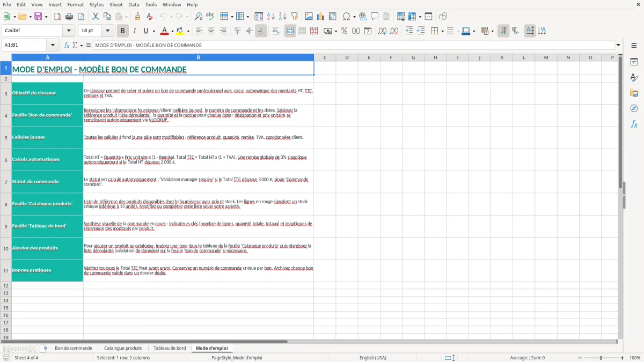Open the font size dropdown

(x=108, y=31)
